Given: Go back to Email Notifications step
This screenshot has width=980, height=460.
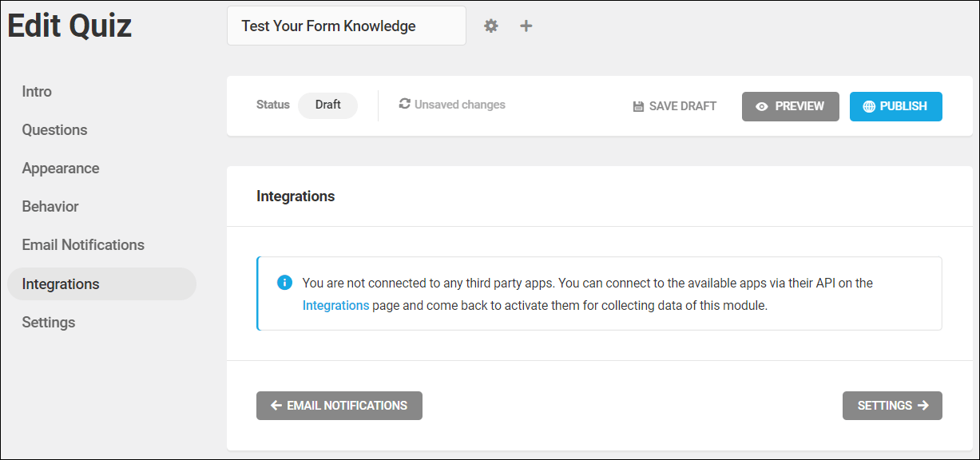Looking at the screenshot, I should 339,406.
